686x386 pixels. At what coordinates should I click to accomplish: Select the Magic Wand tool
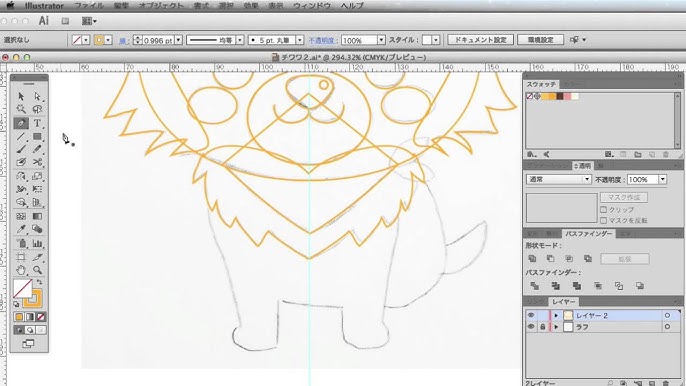tap(21, 109)
